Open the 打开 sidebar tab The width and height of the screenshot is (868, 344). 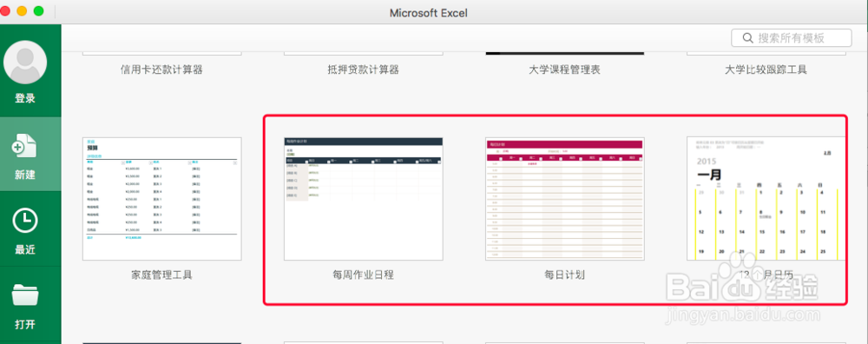[30, 303]
